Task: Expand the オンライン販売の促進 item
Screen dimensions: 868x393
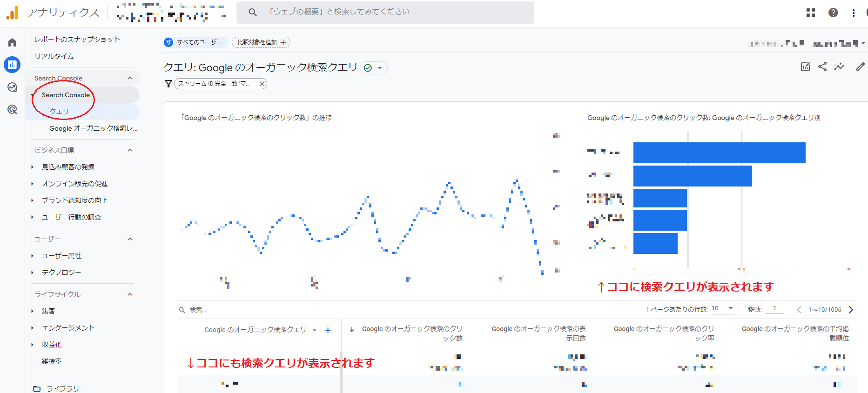Action: pyautogui.click(x=32, y=184)
